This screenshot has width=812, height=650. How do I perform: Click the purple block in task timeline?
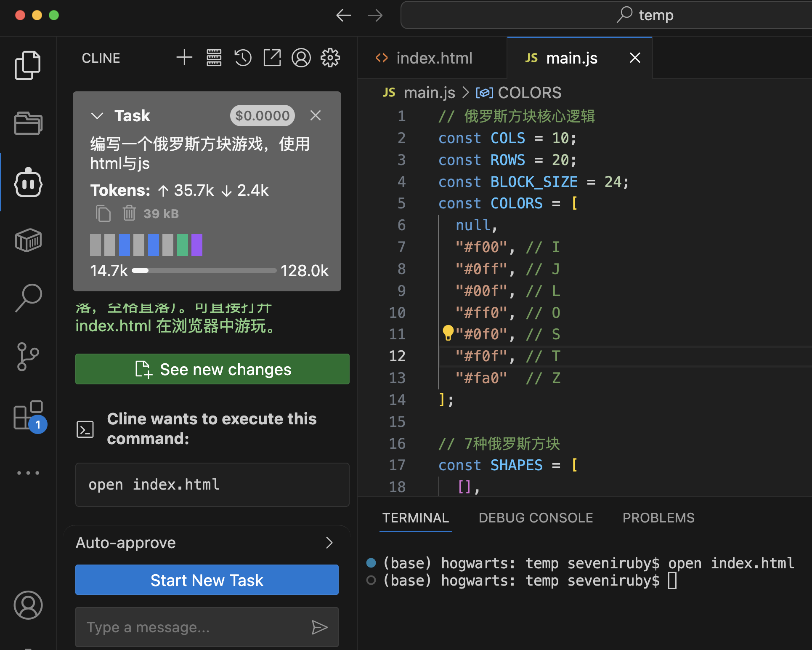197,245
